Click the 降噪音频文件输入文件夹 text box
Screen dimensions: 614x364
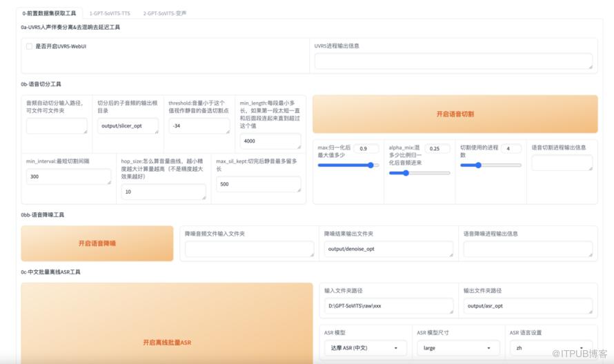[x=249, y=249]
